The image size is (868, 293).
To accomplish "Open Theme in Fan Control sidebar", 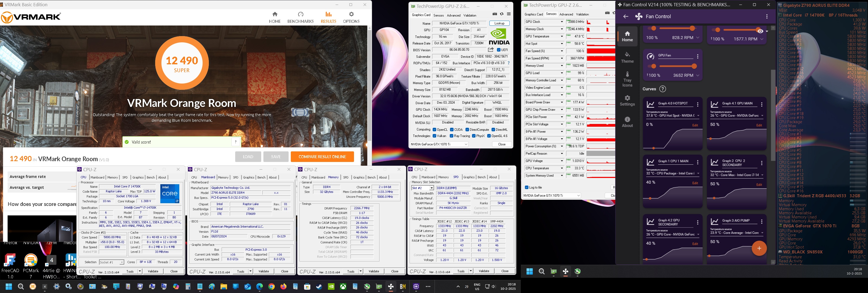I will coord(627,57).
